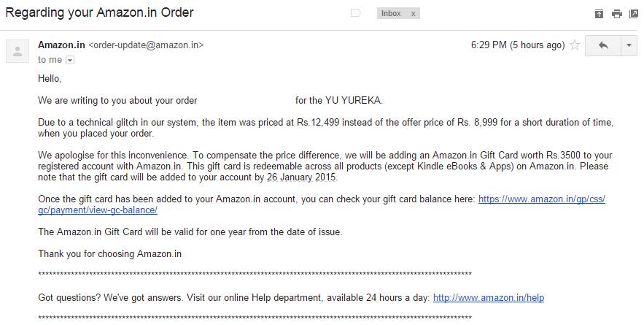Star this Amazon.in message
Viewport: 644px width, 325px height.
pyautogui.click(x=575, y=45)
